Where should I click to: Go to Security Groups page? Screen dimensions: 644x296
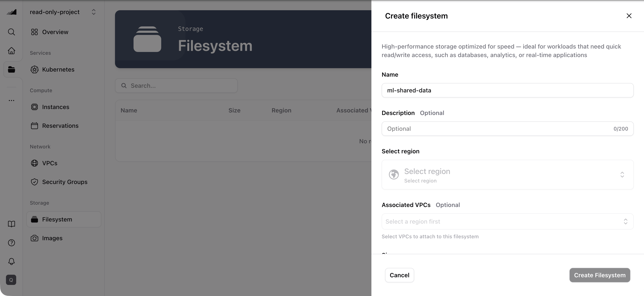[64, 182]
